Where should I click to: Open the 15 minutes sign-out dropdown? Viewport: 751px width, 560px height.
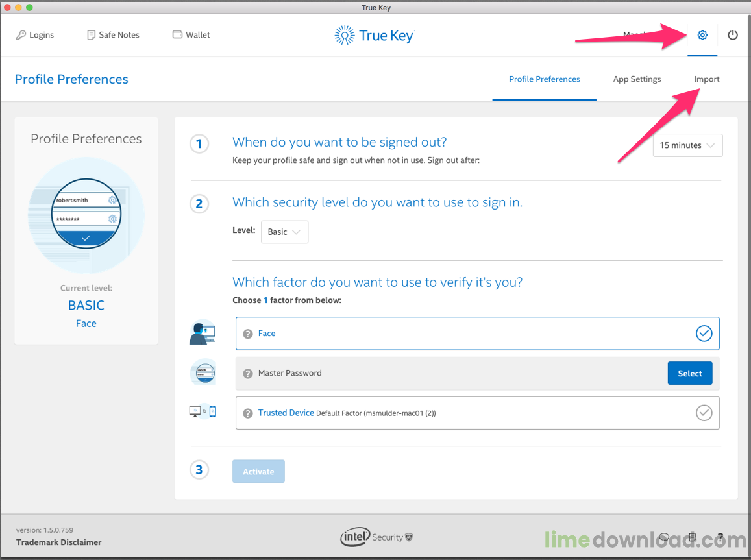[688, 145]
